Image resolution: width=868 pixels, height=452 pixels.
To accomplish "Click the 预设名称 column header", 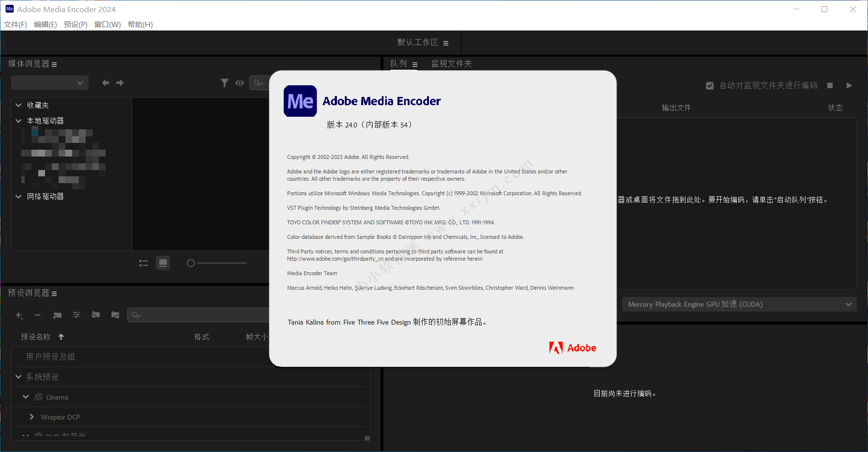I will [36, 337].
